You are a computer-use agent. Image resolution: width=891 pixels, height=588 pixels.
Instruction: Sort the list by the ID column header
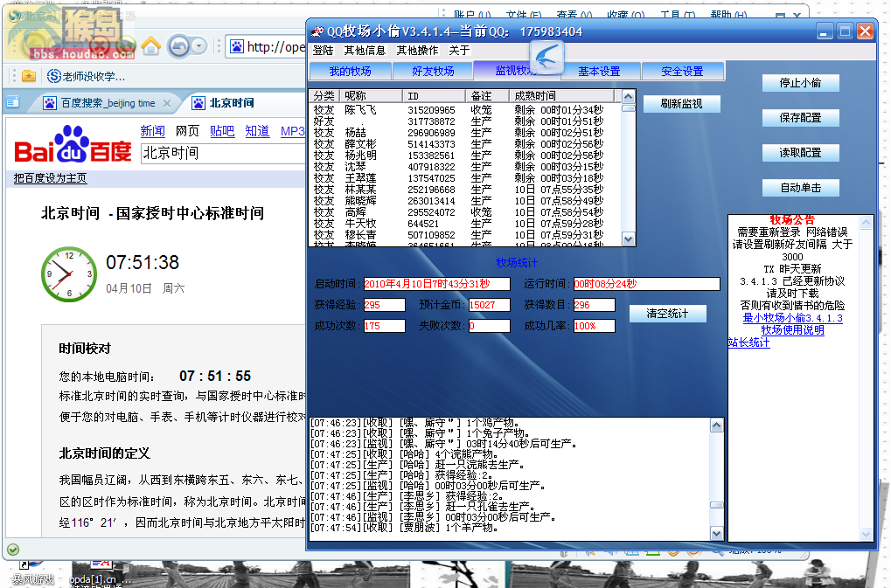[x=433, y=96]
